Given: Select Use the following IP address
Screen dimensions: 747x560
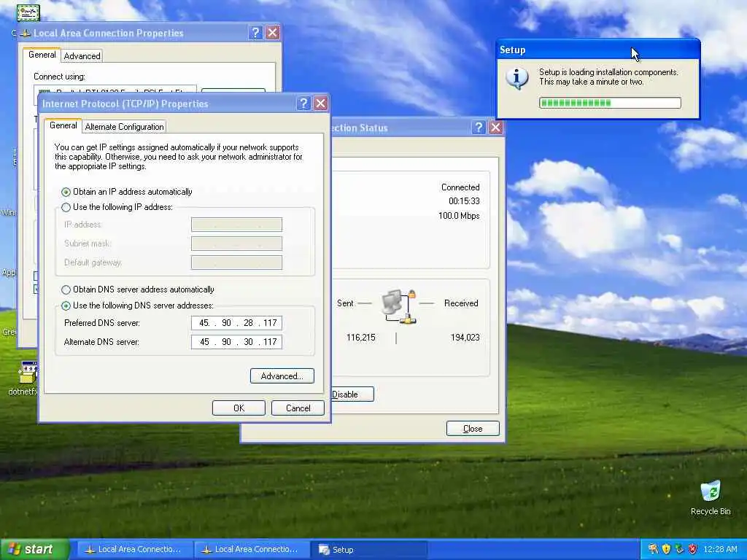Looking at the screenshot, I should coord(117,207).
